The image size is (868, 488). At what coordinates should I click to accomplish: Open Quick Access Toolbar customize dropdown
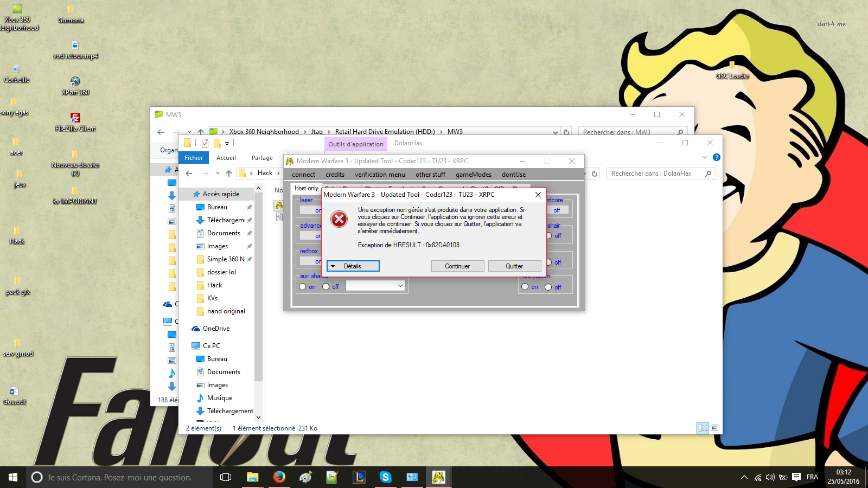click(x=227, y=143)
